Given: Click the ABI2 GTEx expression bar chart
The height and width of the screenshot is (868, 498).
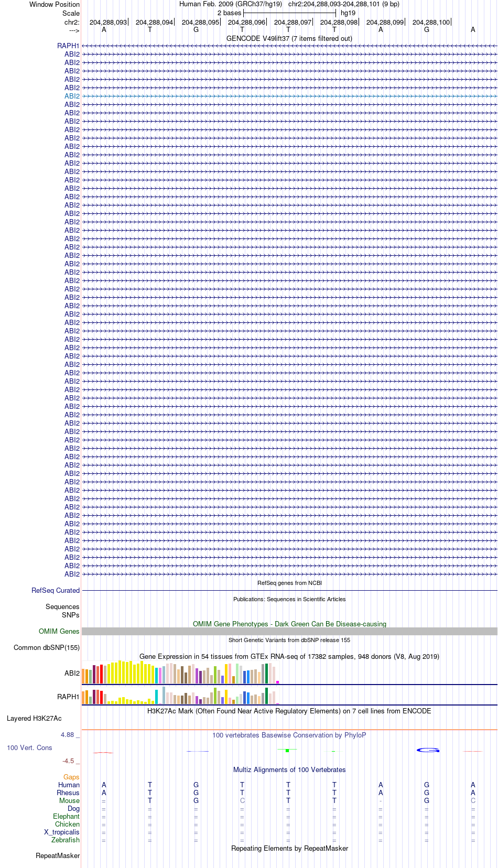Looking at the screenshot, I should (180, 673).
